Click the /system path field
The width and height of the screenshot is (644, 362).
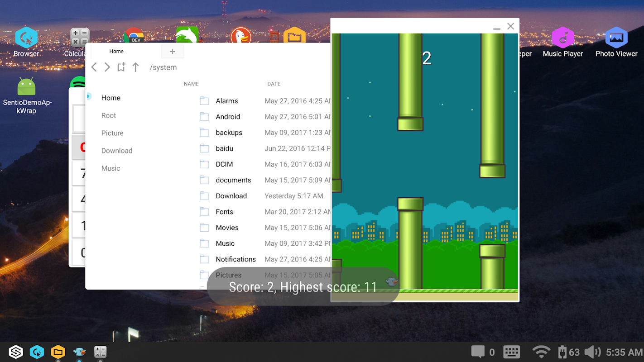163,67
